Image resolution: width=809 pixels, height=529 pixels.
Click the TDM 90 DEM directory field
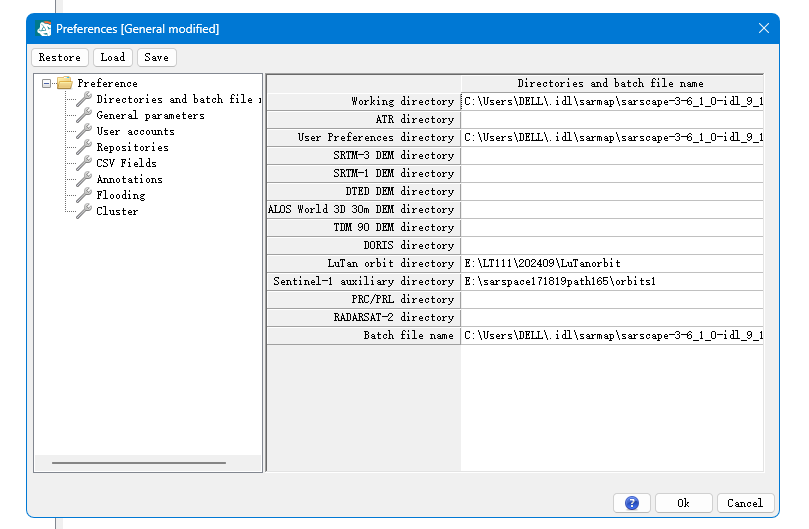(612, 228)
